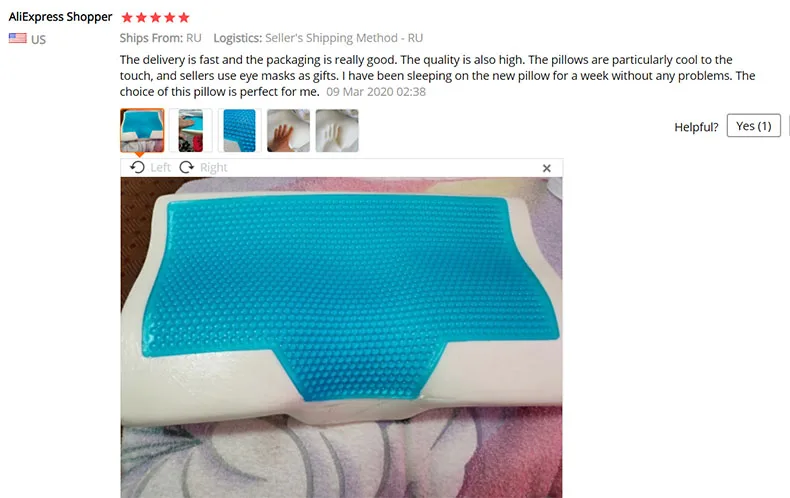Click the Logistics shipping method text
Screen dimensions: 790x498
318,38
